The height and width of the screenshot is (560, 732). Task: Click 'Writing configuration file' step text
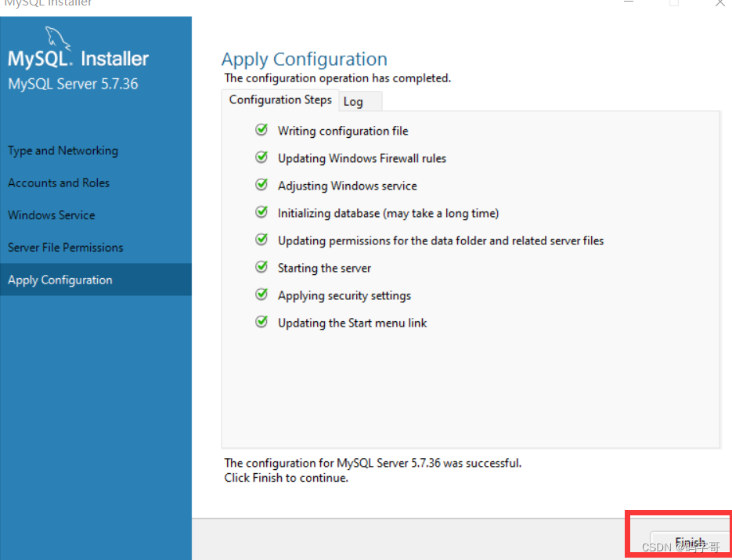coord(343,132)
